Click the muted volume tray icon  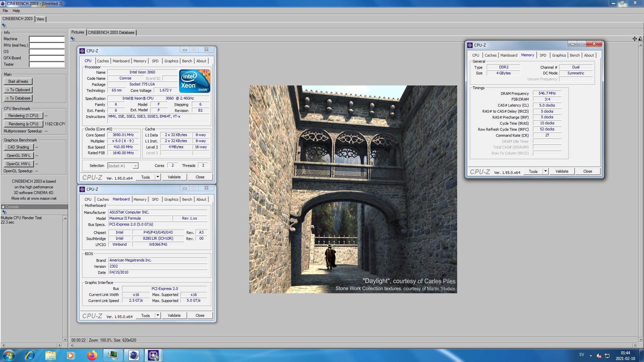(x=599, y=356)
